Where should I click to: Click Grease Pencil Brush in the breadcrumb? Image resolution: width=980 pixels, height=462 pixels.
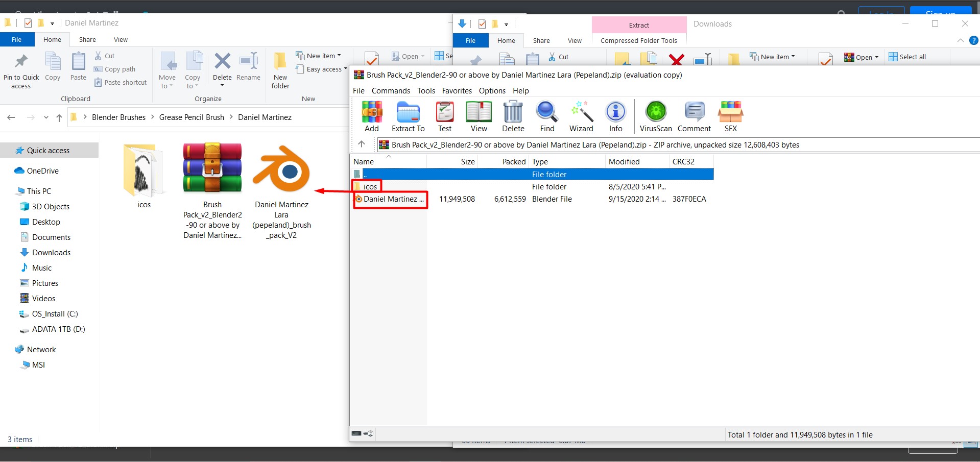tap(192, 117)
